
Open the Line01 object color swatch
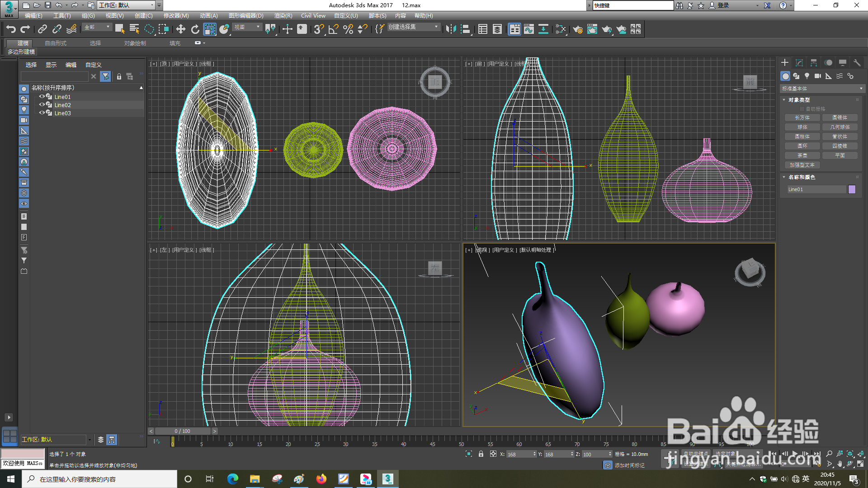pyautogui.click(x=852, y=189)
